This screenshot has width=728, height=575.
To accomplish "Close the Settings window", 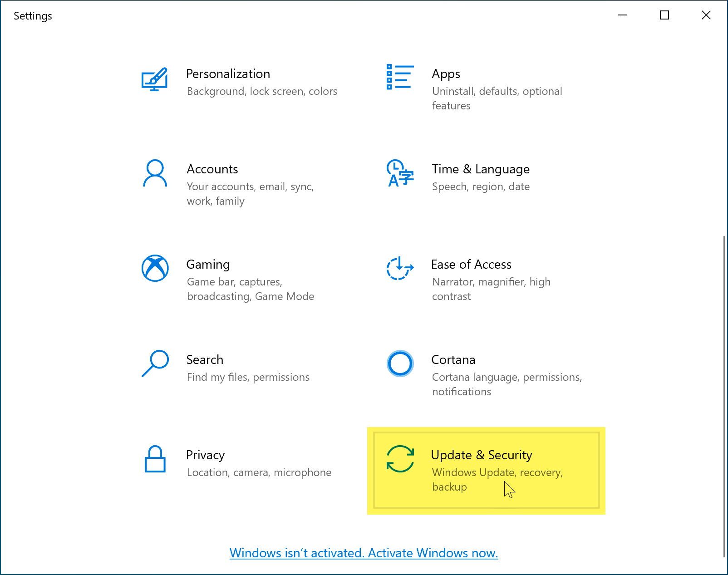I will (706, 15).
